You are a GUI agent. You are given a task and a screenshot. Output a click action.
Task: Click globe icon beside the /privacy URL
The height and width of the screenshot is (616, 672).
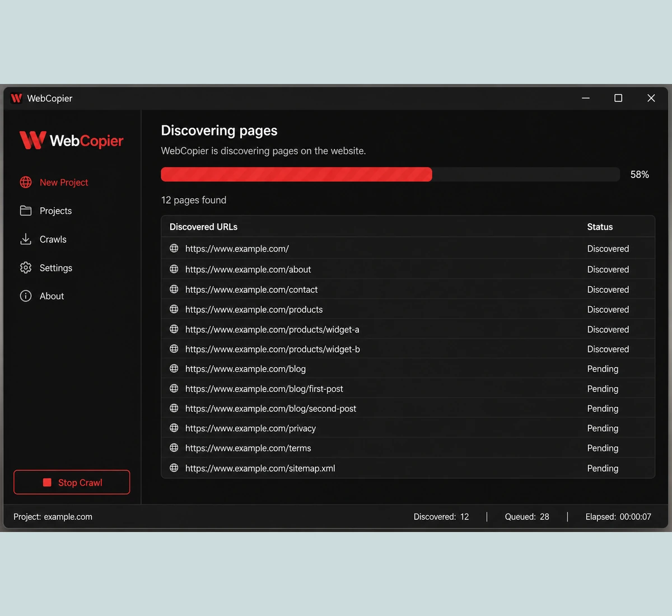coord(174,428)
